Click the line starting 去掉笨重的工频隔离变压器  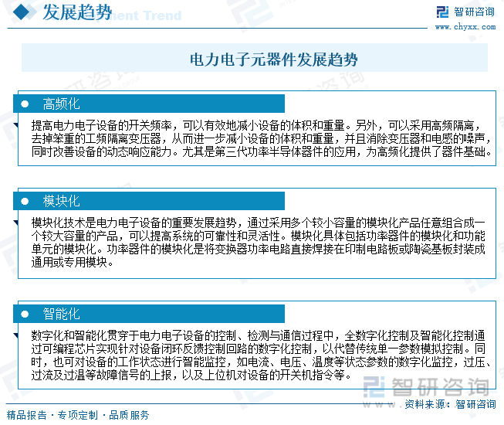tap(262, 138)
